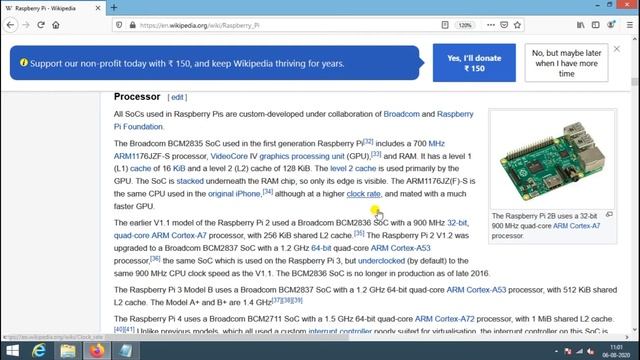Open the Raspberry Pi 2B board image
This screenshot has height=360, width=640.
[553, 160]
